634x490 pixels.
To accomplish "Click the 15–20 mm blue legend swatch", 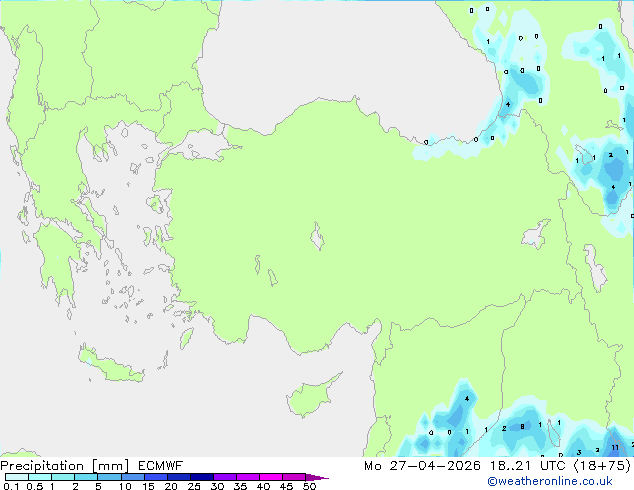I will click(155, 477).
